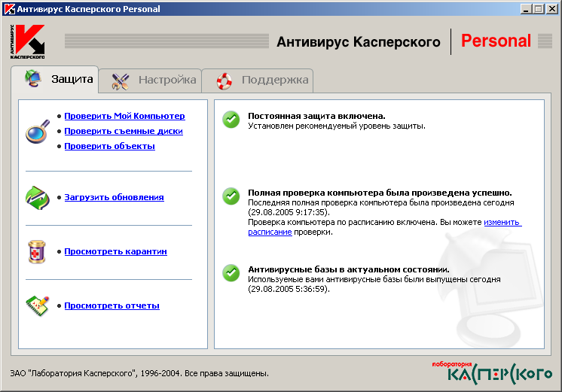Click the tools icon on Настройка tab
562x392 pixels.
pyautogui.click(x=120, y=81)
